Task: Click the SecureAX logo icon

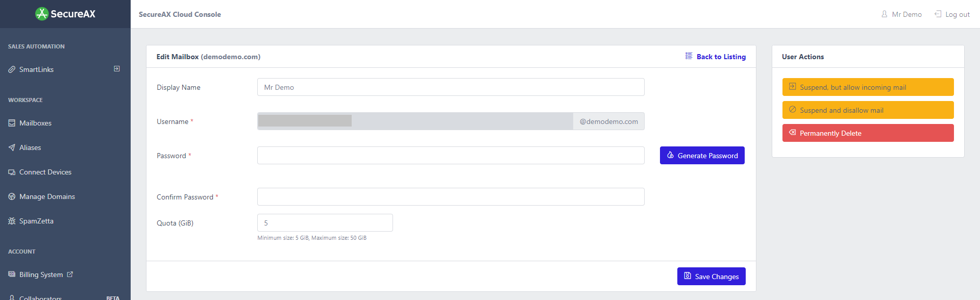Action: pos(41,14)
